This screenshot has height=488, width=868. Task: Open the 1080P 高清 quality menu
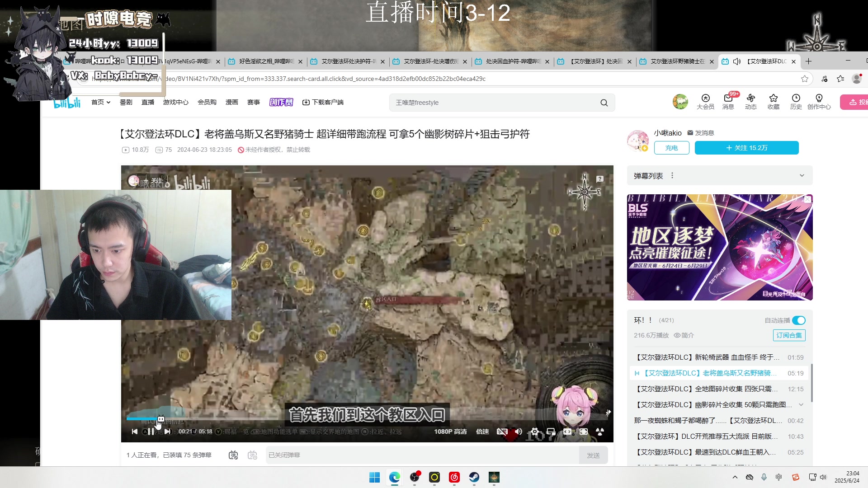click(x=450, y=432)
